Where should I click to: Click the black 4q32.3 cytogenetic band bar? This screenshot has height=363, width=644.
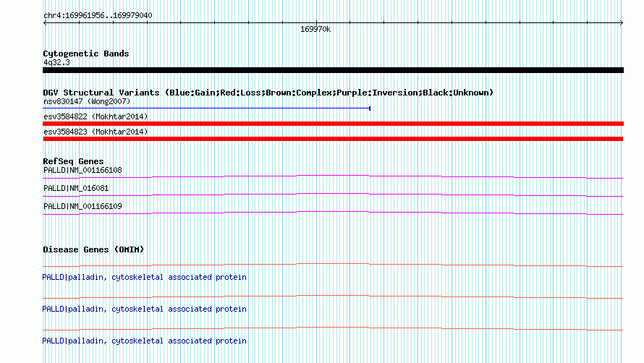333,70
